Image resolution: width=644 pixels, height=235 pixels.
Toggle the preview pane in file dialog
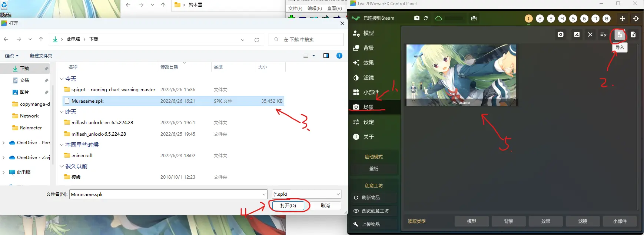click(326, 56)
